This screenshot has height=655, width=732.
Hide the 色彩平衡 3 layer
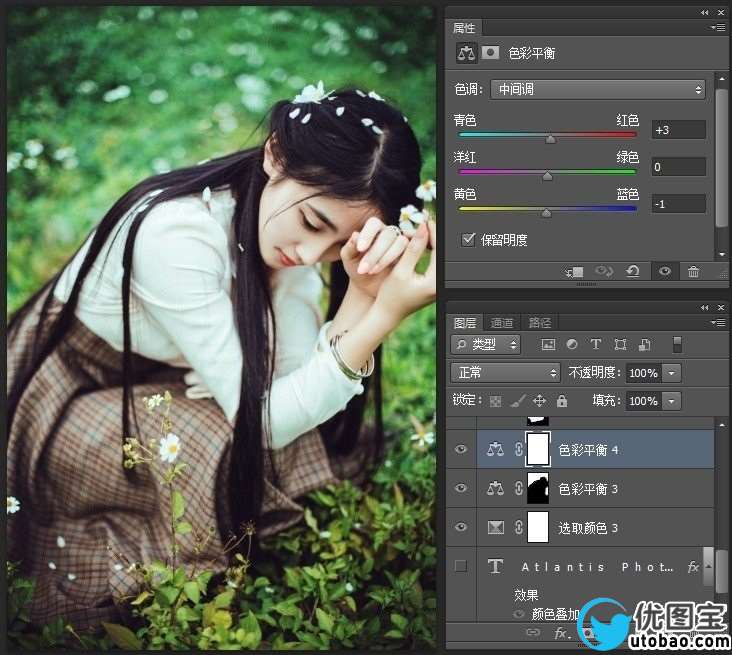pyautogui.click(x=461, y=488)
